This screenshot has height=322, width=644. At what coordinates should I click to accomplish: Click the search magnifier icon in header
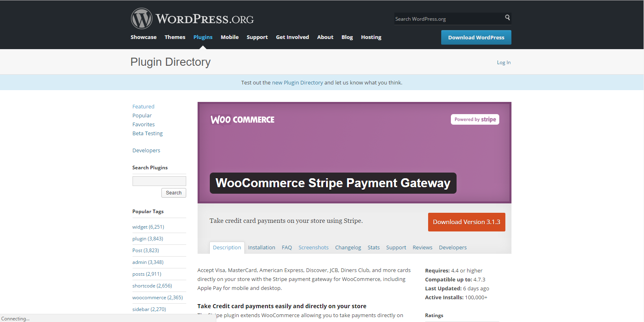pyautogui.click(x=507, y=17)
